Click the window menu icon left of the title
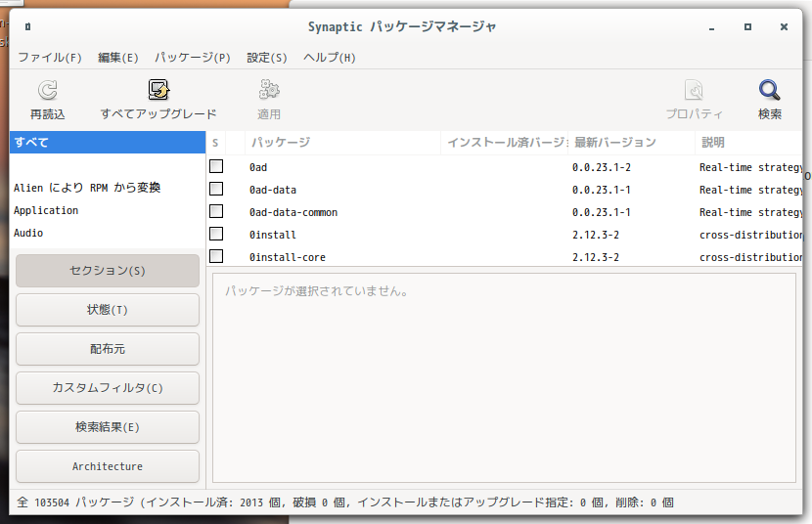 coord(28,26)
